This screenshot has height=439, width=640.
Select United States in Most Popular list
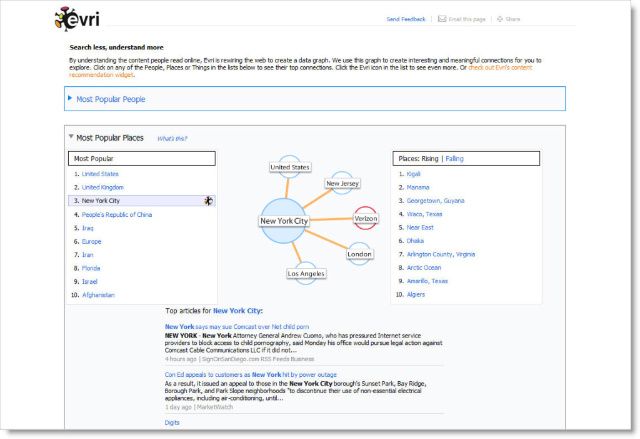click(x=100, y=174)
